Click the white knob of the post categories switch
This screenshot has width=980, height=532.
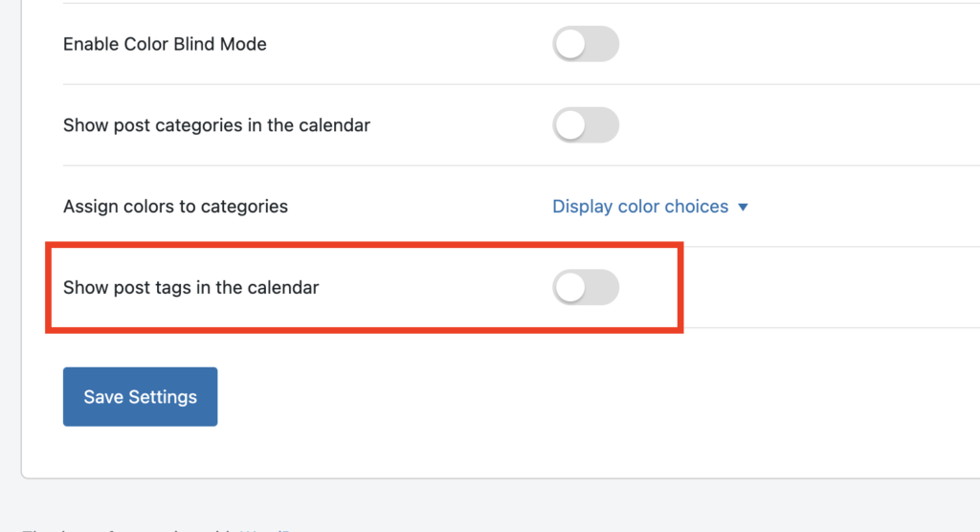coord(570,125)
